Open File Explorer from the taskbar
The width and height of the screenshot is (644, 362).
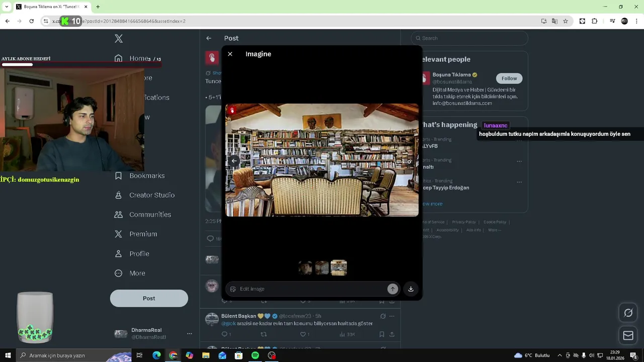point(206,355)
